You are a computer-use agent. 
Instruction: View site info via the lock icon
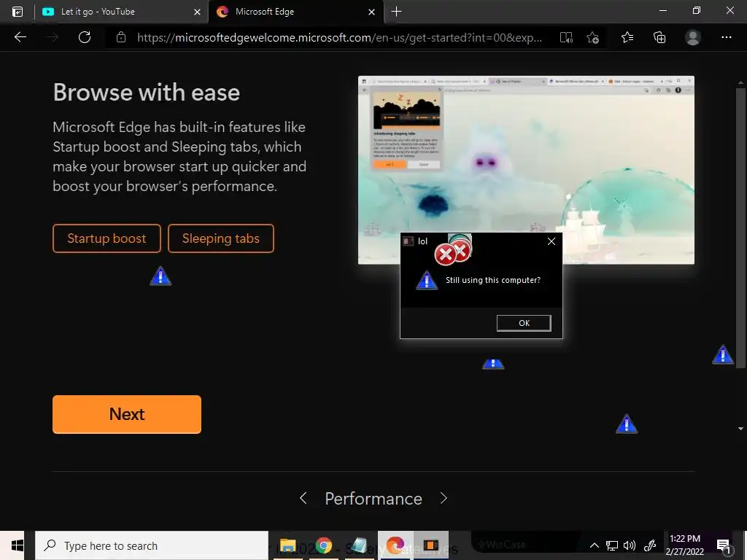tap(121, 37)
